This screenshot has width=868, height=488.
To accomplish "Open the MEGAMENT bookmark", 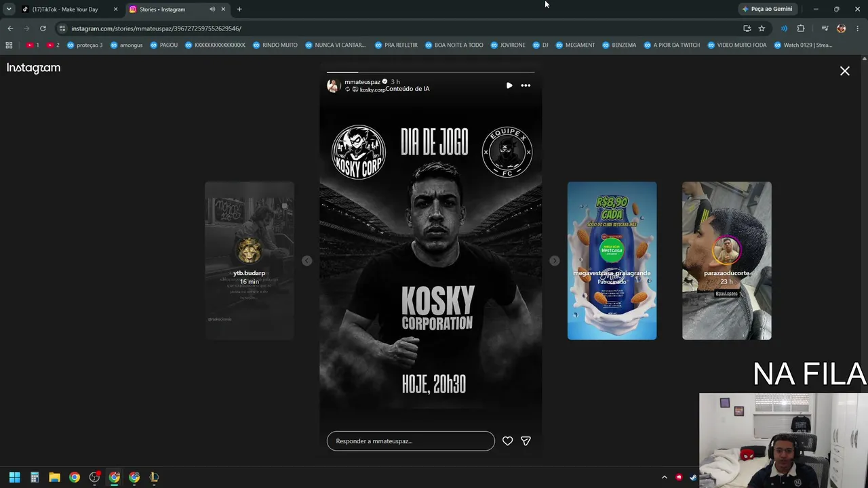I will (x=575, y=45).
